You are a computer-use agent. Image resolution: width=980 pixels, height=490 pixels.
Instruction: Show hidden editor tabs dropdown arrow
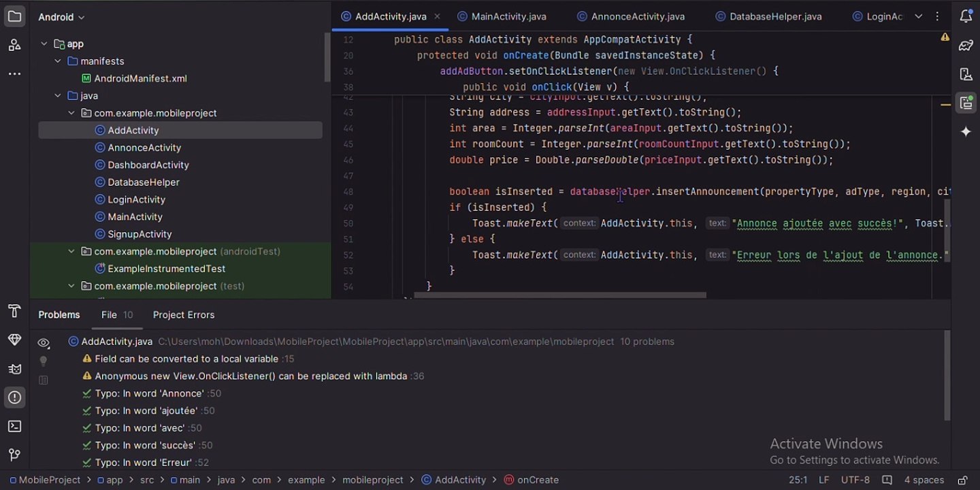918,16
